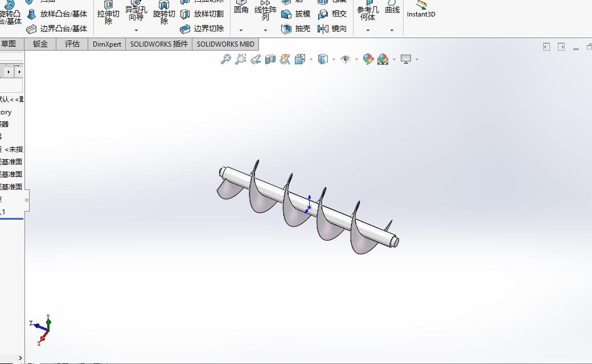Click the View Orientation cube icon
592x364 pixels.
(300, 59)
